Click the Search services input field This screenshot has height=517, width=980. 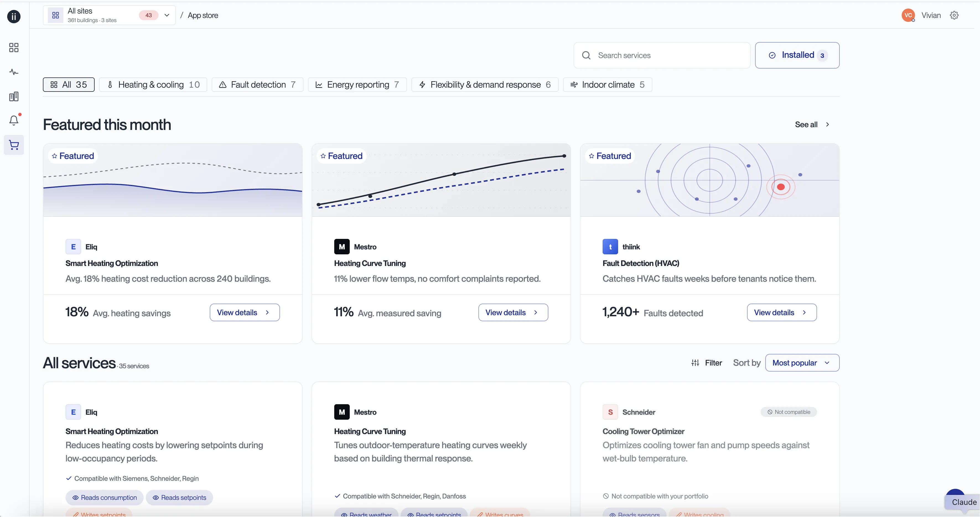[x=662, y=56]
